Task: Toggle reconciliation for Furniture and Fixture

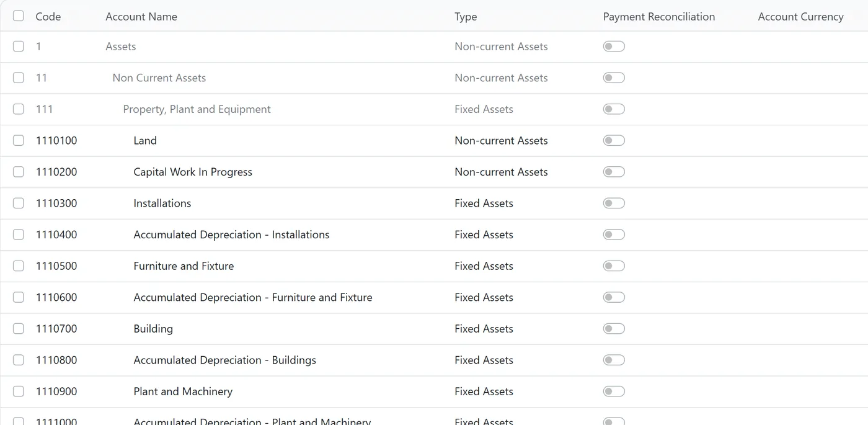Action: (x=614, y=266)
